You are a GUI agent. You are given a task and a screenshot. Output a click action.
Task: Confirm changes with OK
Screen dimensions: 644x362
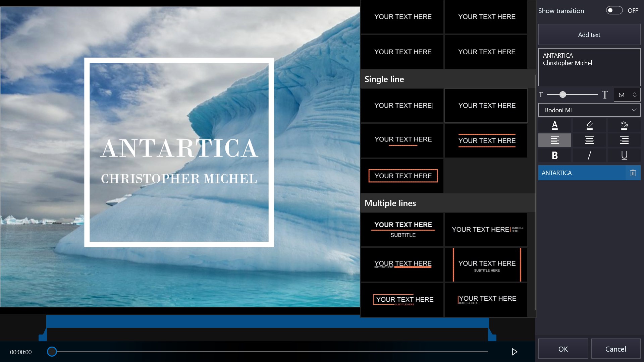(x=563, y=349)
